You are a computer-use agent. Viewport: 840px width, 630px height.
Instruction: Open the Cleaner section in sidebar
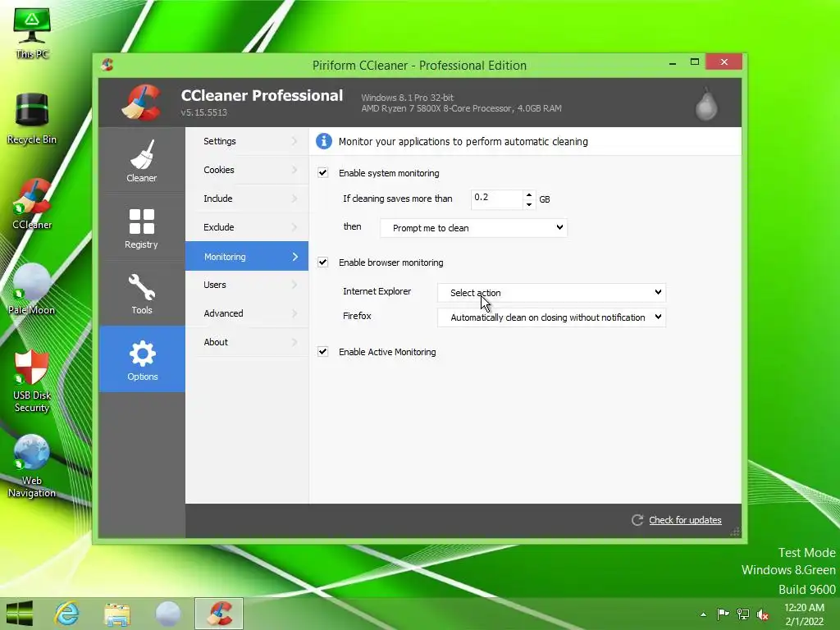click(x=142, y=160)
